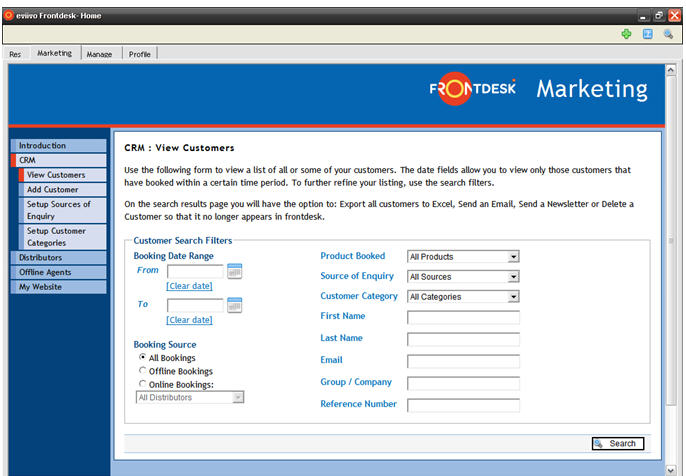
Task: Open Add Customer in the CRM sidebar
Action: pos(53,189)
